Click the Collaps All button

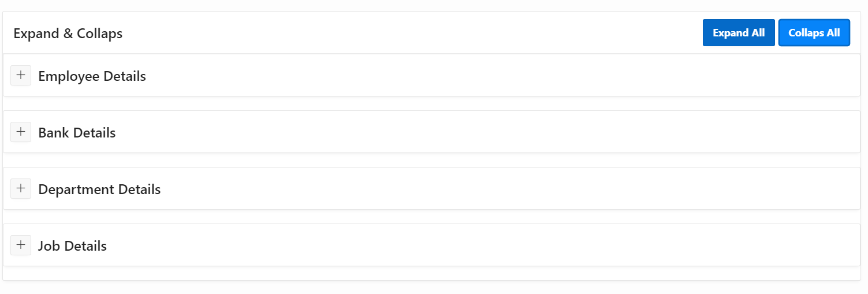click(814, 33)
